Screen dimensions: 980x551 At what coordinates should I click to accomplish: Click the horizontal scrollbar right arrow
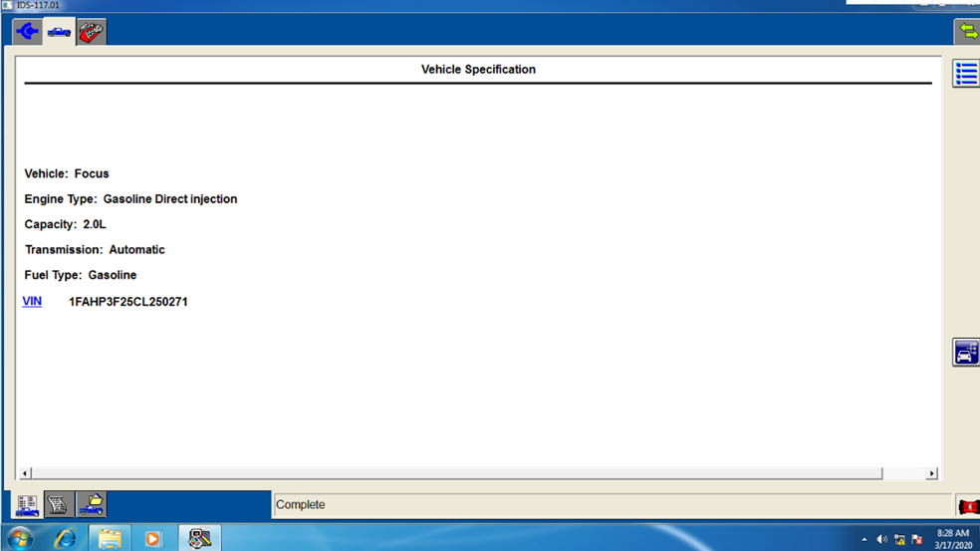click(x=931, y=473)
